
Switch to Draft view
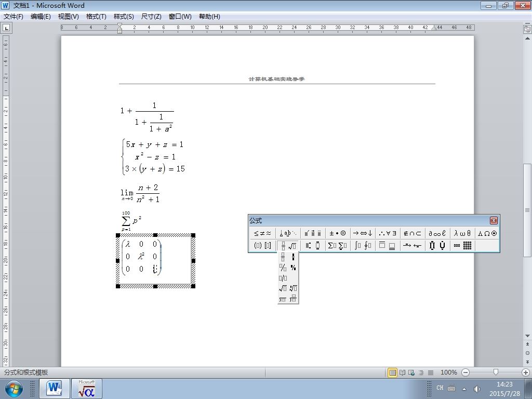[x=431, y=373]
